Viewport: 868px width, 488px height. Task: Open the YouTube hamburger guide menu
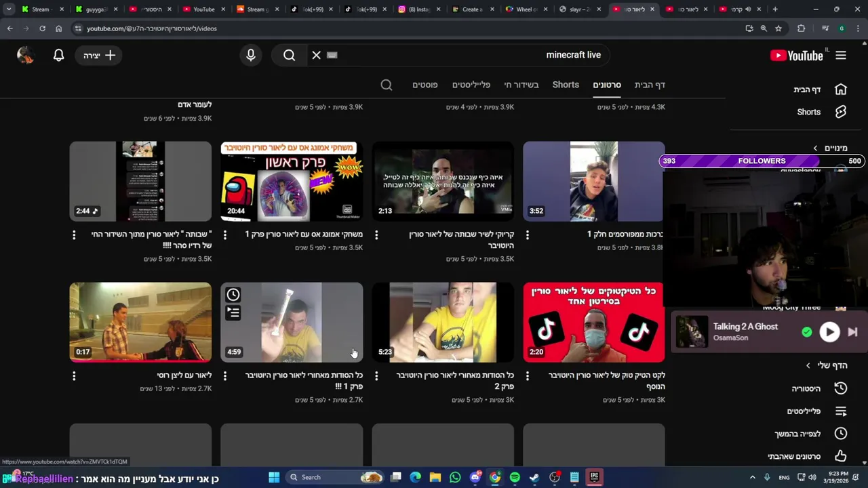pos(841,56)
